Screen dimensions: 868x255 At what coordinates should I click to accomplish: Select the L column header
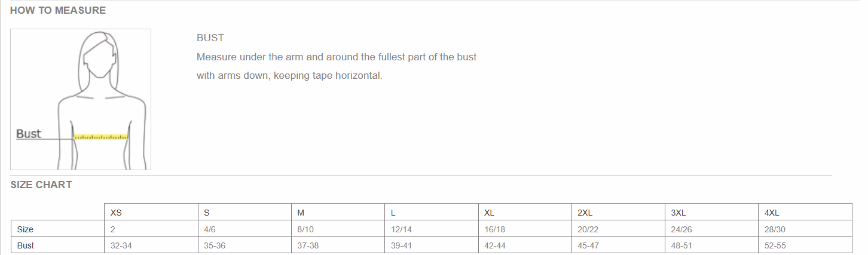(393, 213)
